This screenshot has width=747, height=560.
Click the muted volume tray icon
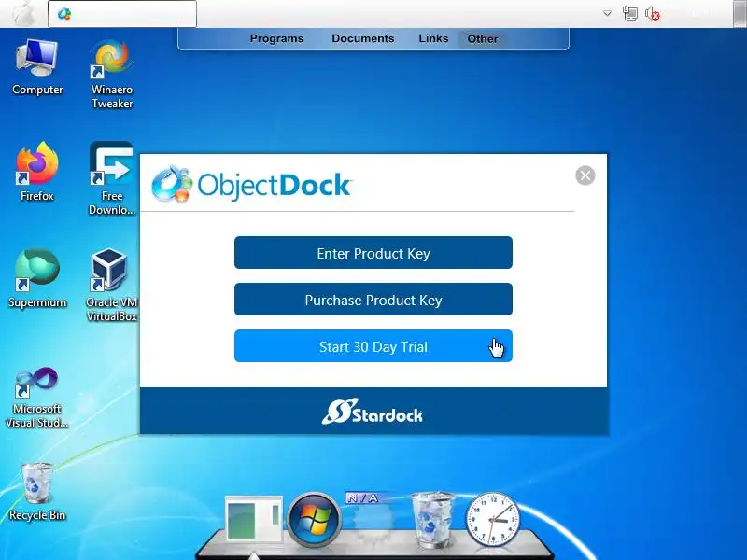(x=653, y=13)
